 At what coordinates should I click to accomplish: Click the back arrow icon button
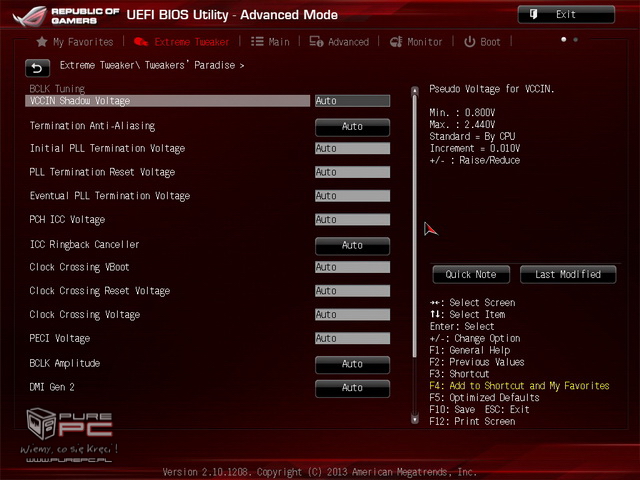[38, 68]
